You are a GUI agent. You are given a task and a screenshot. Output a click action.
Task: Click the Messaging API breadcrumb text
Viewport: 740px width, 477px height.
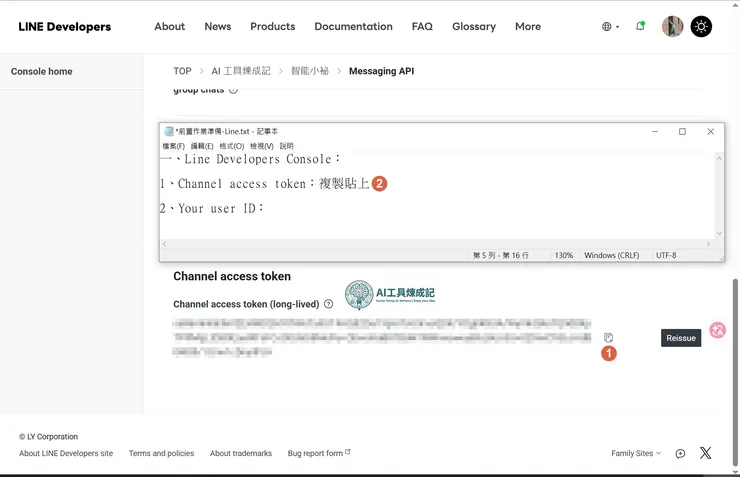(x=381, y=71)
